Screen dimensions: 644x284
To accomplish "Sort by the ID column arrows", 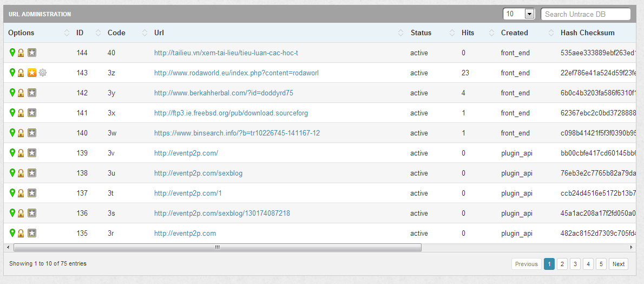I will pos(98,33).
